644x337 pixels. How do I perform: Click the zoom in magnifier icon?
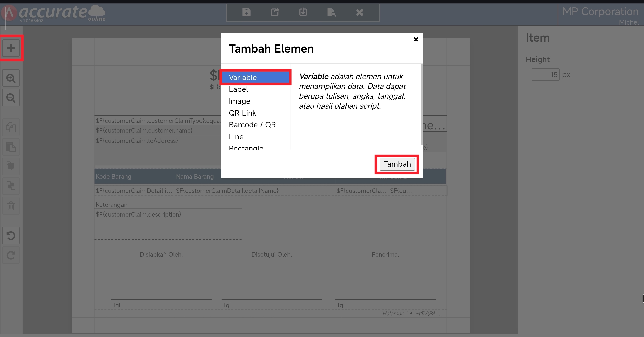click(11, 78)
